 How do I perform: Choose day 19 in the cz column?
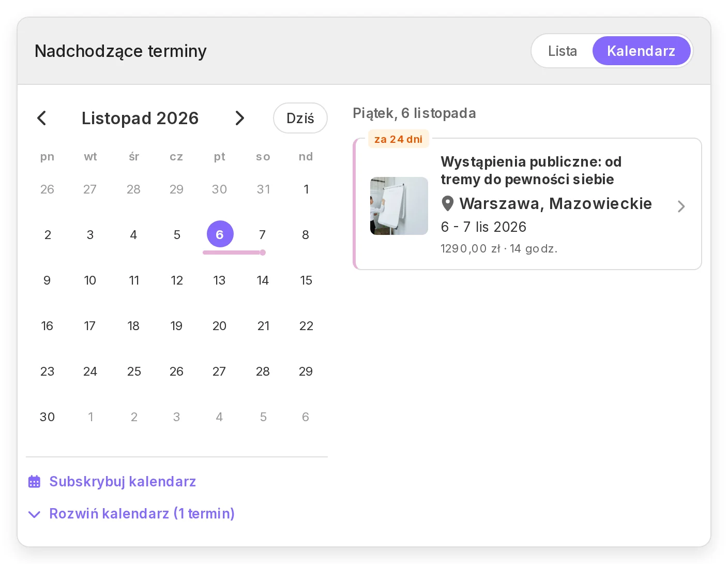click(176, 326)
